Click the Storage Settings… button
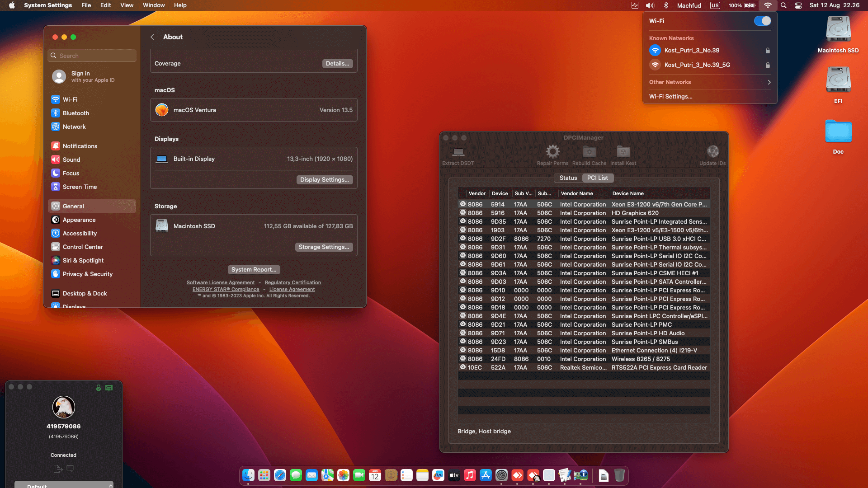The image size is (868, 488). [324, 247]
